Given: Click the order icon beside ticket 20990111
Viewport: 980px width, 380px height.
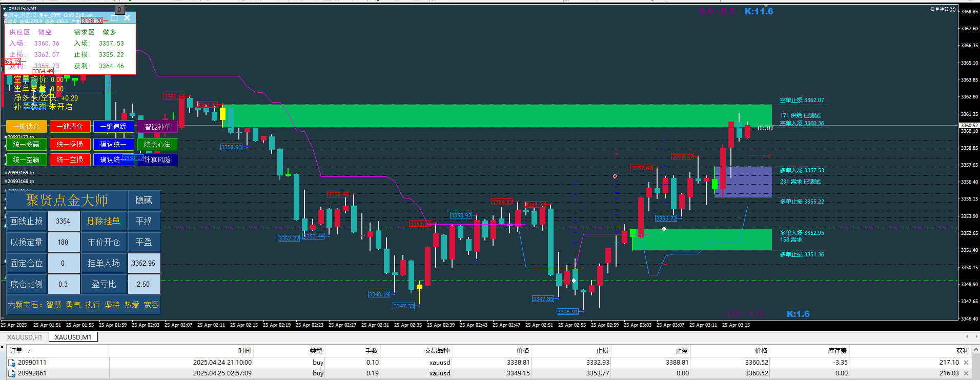Looking at the screenshot, I should tap(12, 363).
